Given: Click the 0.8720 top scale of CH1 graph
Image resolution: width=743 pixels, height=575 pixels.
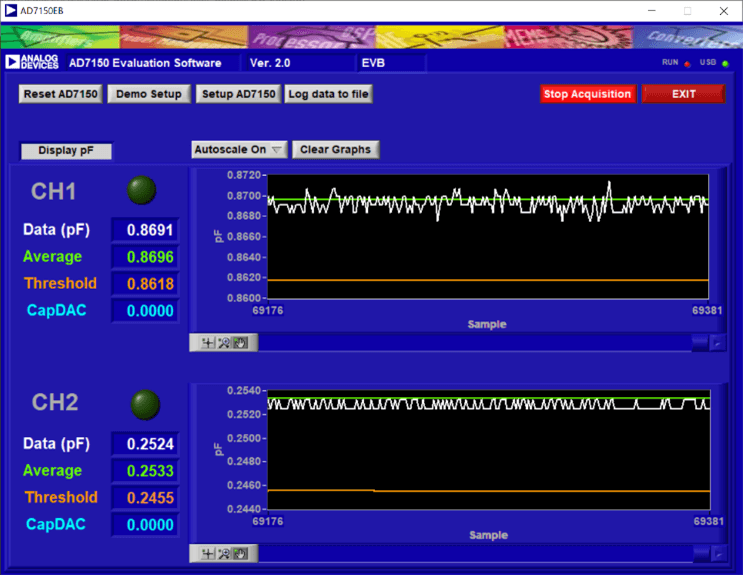Looking at the screenshot, I should (x=244, y=175).
